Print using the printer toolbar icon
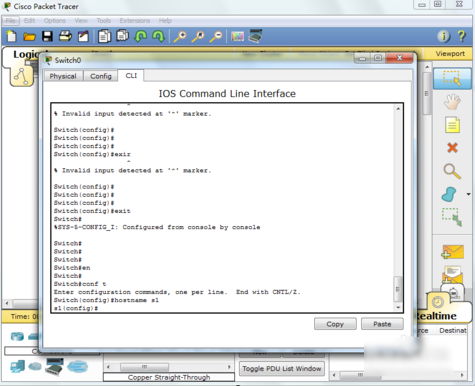 coord(65,36)
